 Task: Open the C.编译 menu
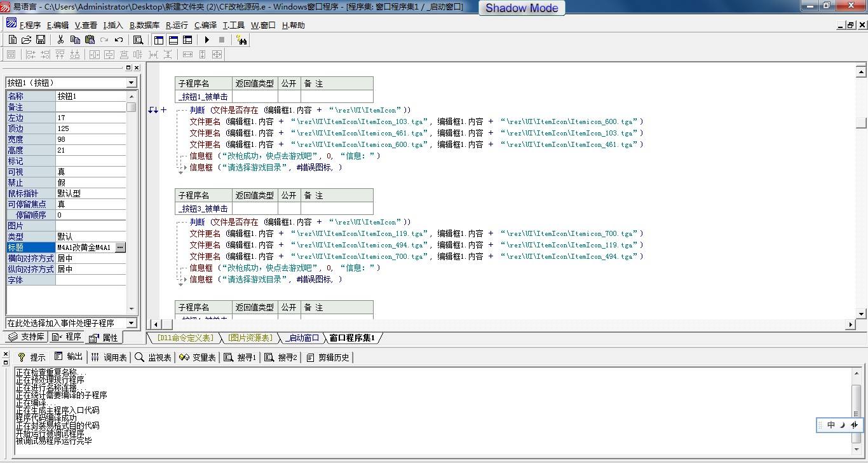[x=205, y=25]
